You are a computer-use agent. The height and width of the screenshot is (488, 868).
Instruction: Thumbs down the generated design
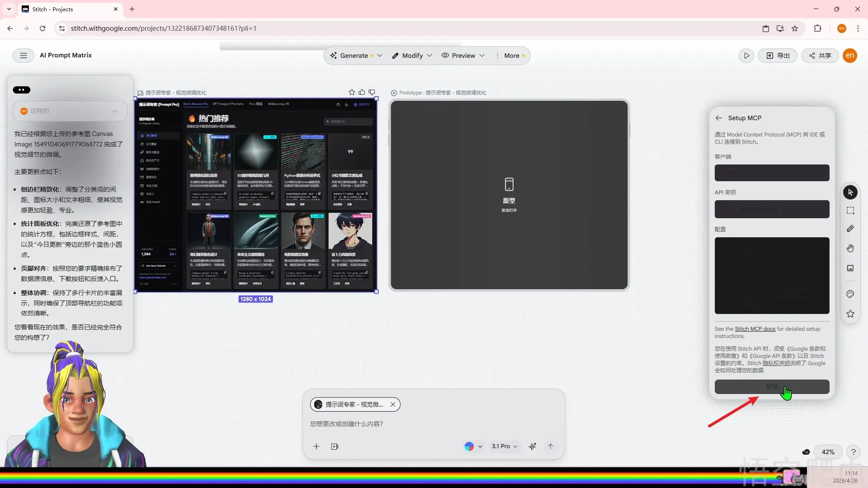(x=372, y=92)
